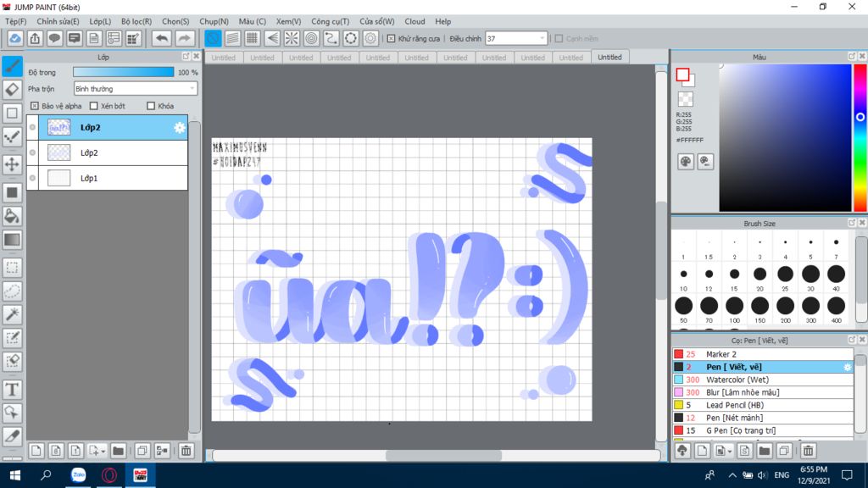Select the rectangular Select tool

(x=12, y=268)
